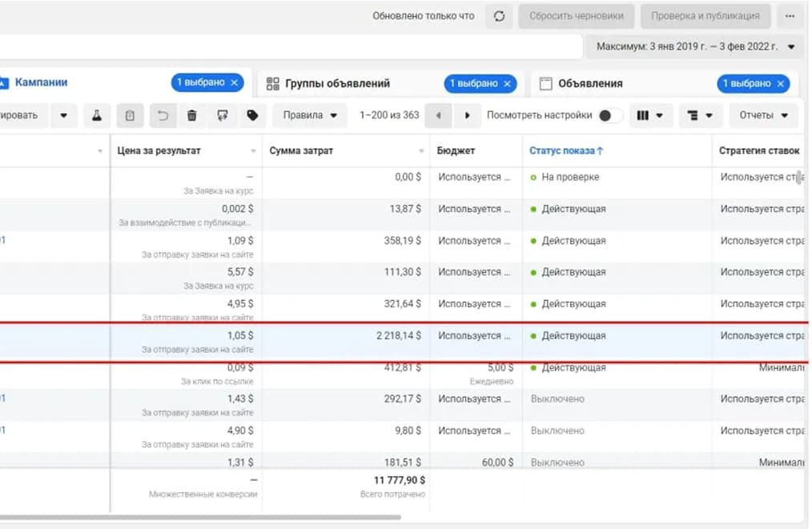This screenshot has width=812, height=529.
Task: Switch to the Объявления tab
Action: click(590, 83)
